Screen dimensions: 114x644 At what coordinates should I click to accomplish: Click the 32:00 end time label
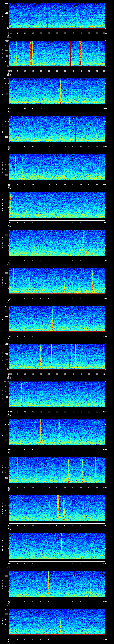[105, 33]
